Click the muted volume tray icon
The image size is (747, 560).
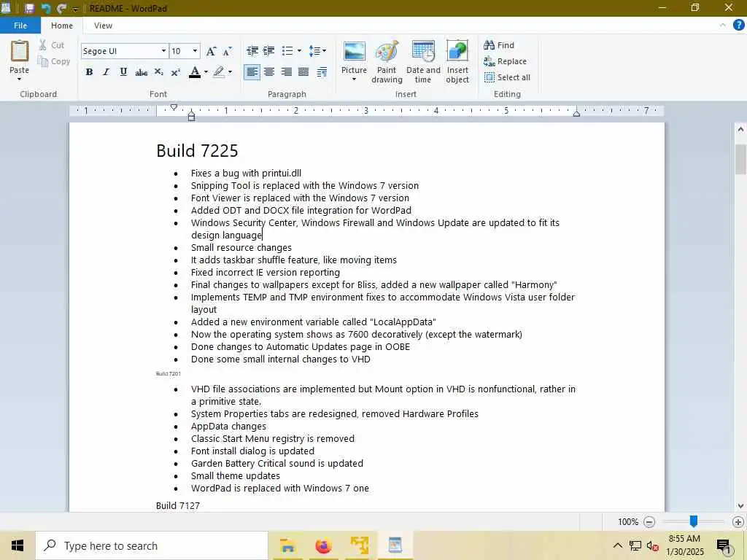point(653,546)
